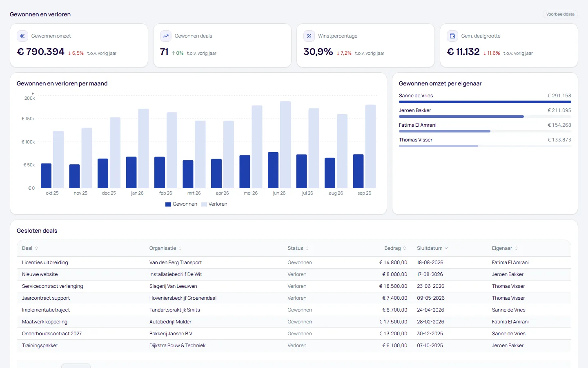Open the Implementatietraject deal
Image resolution: width=588 pixels, height=368 pixels.
(46, 310)
